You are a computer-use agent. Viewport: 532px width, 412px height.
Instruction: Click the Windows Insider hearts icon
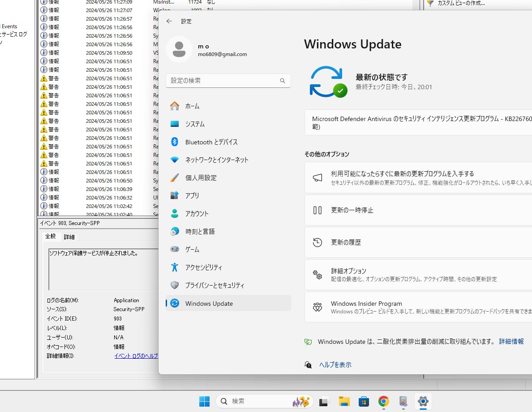pyautogui.click(x=317, y=307)
